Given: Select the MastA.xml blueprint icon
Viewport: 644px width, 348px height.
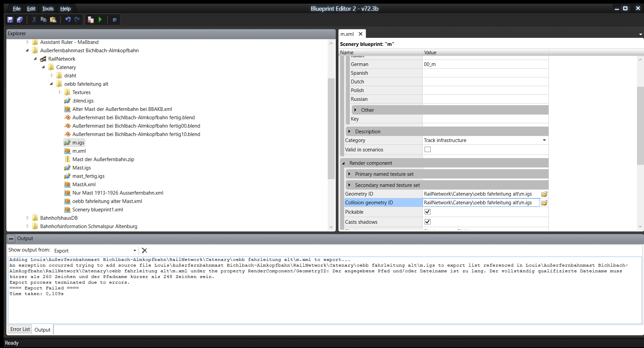Looking at the screenshot, I should [x=67, y=185].
